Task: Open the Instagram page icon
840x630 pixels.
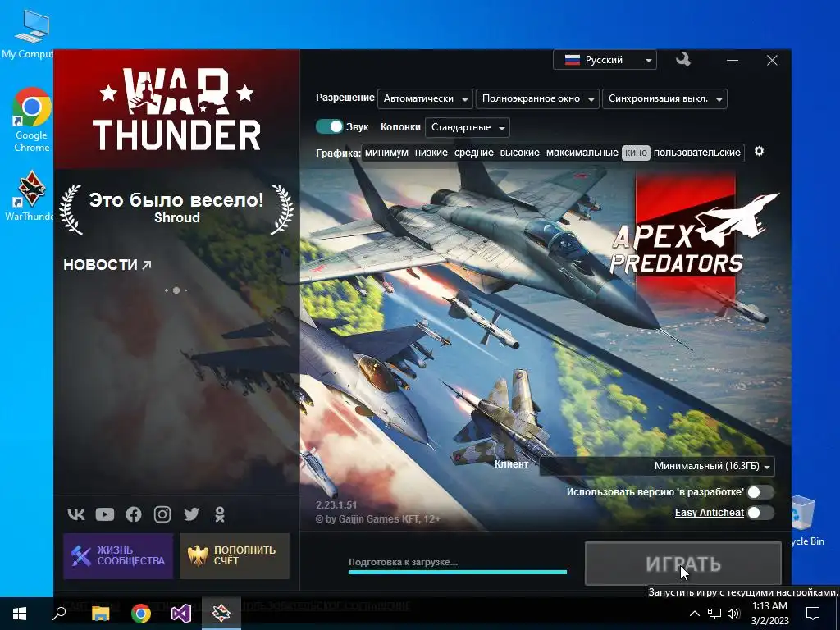Action: [x=162, y=514]
